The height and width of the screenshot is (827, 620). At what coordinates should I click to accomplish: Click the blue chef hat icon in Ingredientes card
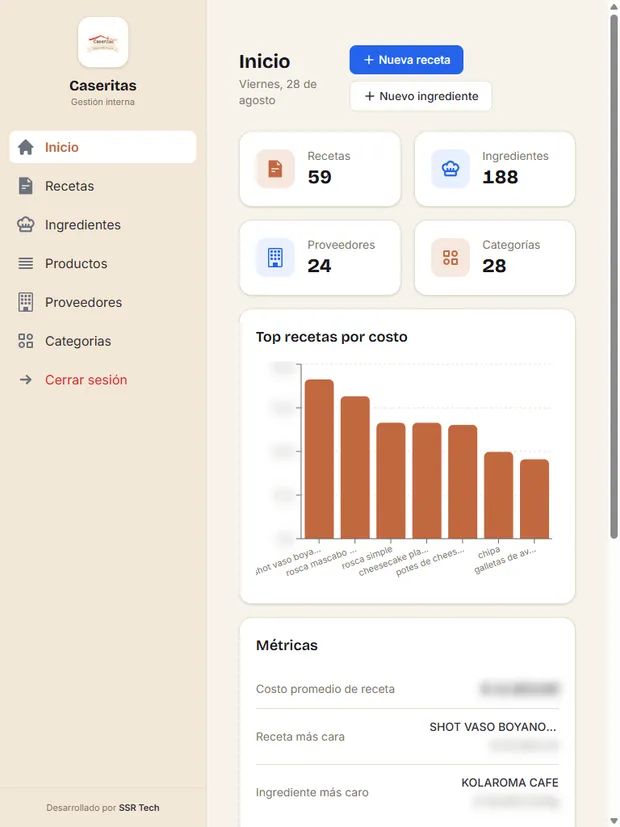(x=450, y=169)
